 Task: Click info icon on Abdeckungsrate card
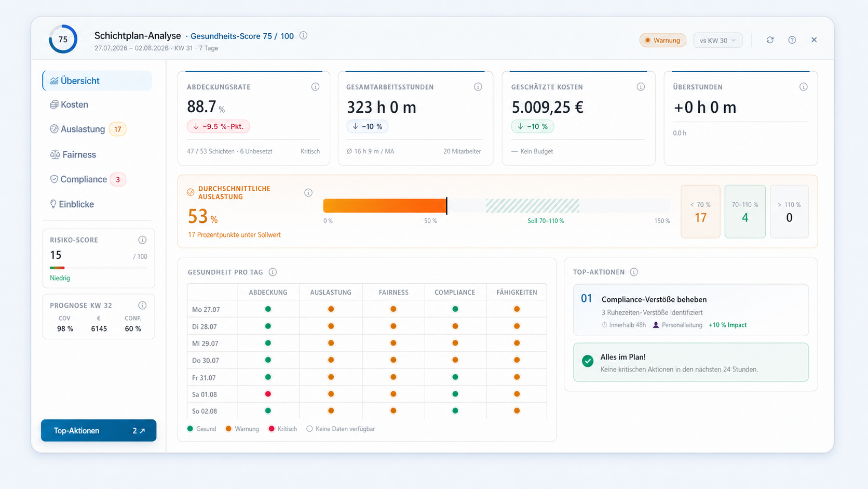click(315, 87)
